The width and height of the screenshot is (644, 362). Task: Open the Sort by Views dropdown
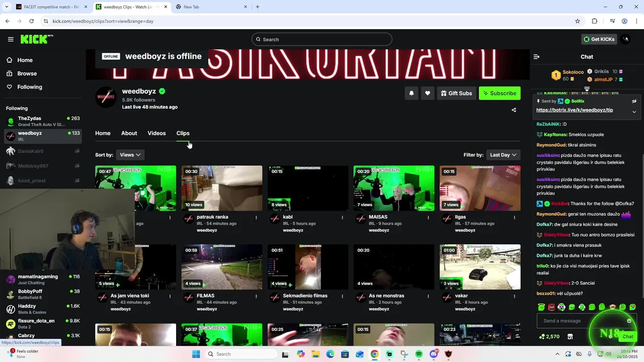click(130, 155)
